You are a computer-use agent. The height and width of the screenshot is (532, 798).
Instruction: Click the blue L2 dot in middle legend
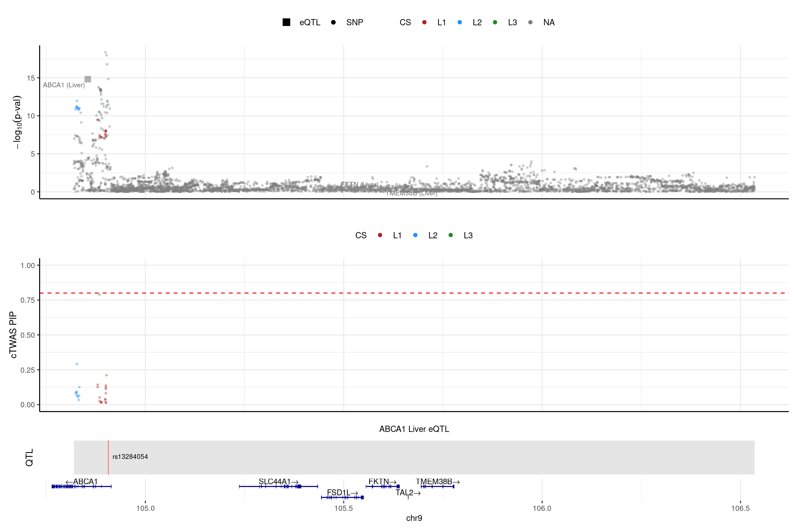click(415, 235)
